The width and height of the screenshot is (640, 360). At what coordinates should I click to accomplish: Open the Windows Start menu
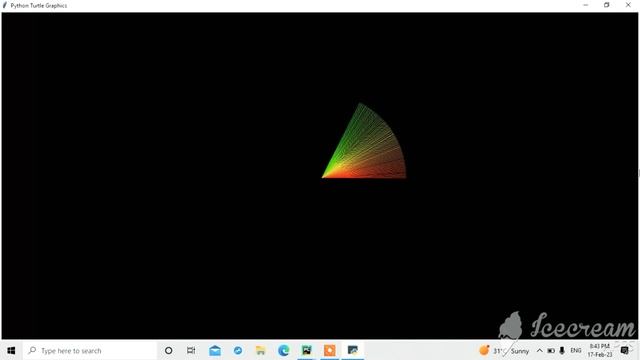(x=11, y=351)
